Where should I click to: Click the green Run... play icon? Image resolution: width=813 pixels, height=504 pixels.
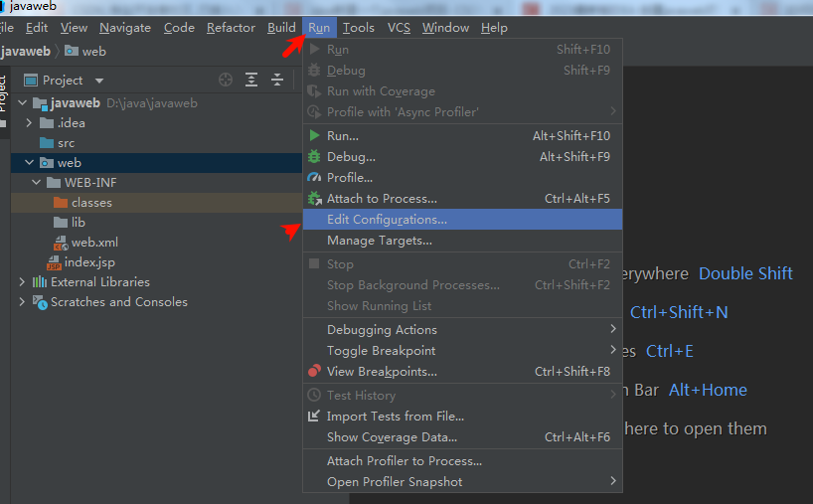(314, 136)
